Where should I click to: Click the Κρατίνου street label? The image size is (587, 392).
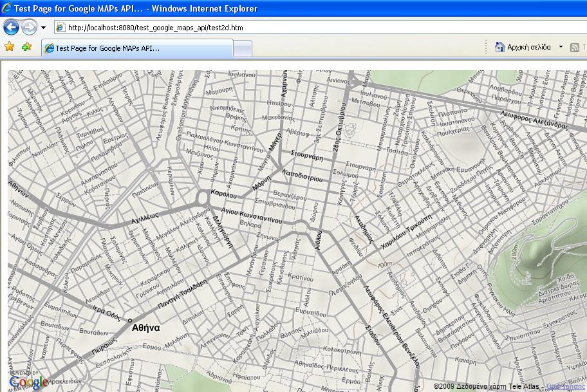(301, 277)
